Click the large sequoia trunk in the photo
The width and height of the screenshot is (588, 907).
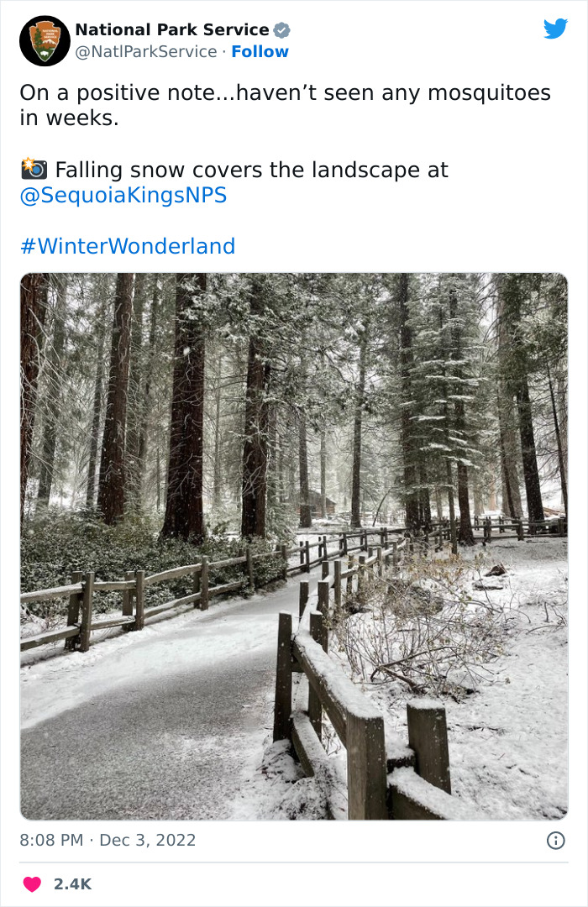pyautogui.click(x=185, y=405)
